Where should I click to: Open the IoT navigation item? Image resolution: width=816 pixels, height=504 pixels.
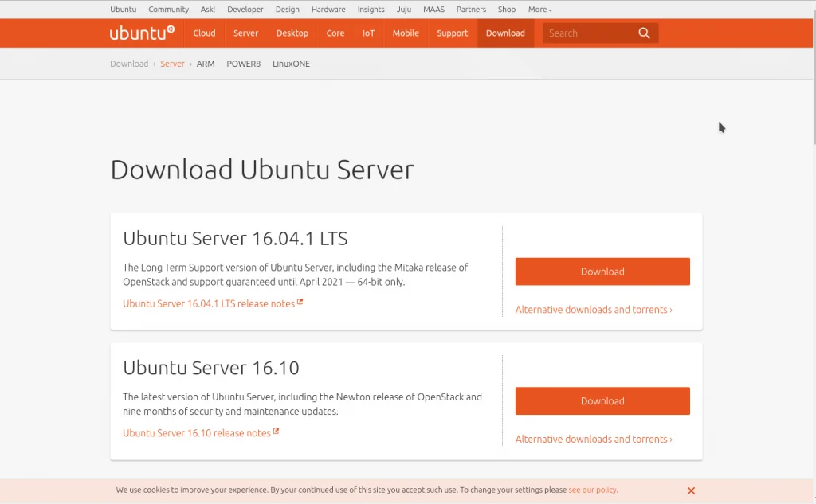coord(368,33)
